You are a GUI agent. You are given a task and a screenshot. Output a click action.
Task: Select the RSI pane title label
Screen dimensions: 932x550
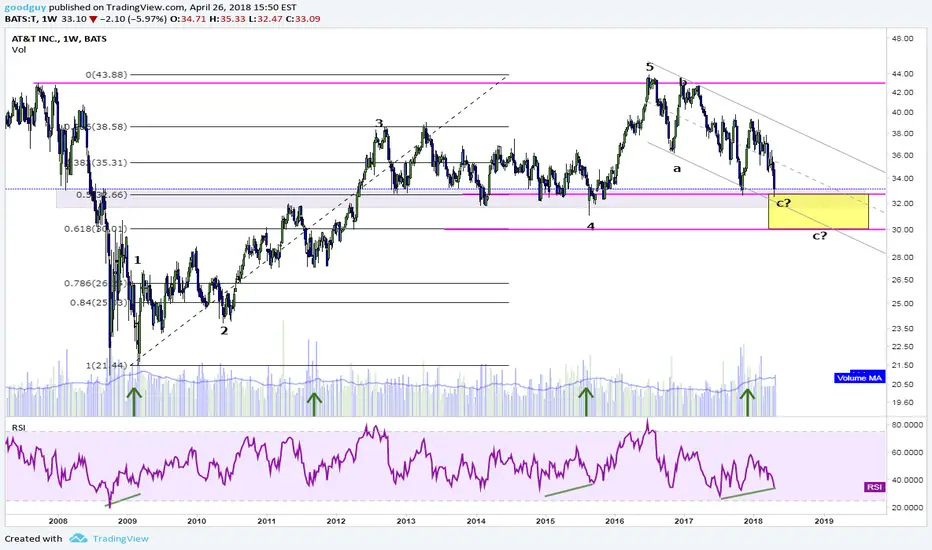(18, 428)
